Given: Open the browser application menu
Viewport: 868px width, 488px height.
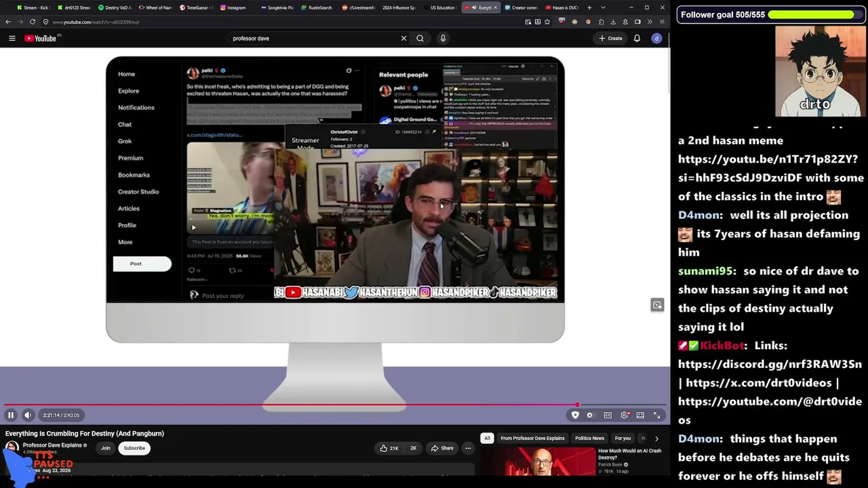Looking at the screenshot, I should pyautogui.click(x=662, y=22).
